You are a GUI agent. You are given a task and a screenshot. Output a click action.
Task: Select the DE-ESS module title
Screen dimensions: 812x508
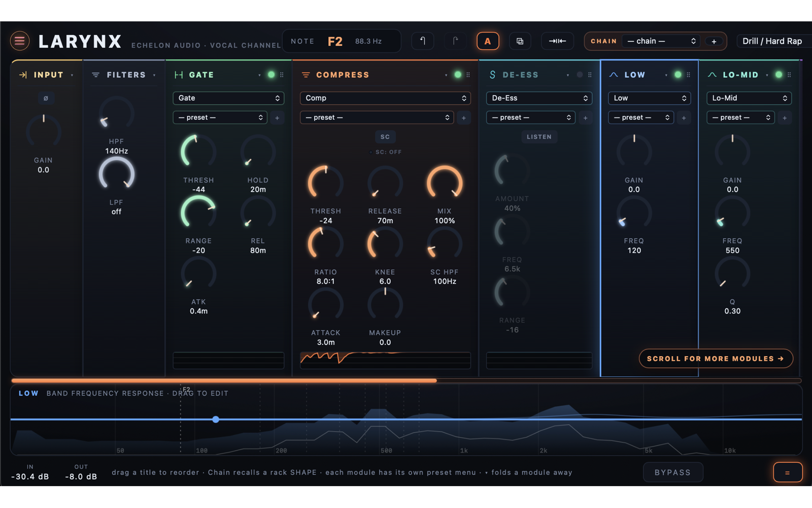coord(521,75)
